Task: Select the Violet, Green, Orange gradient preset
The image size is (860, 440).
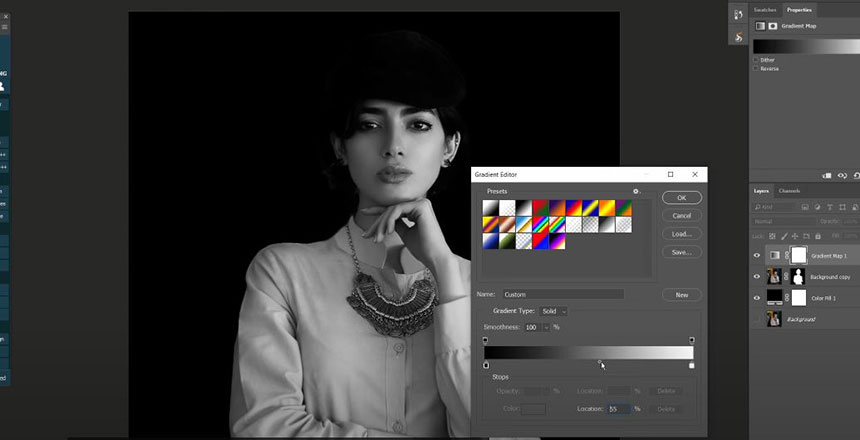Action: [x=624, y=208]
